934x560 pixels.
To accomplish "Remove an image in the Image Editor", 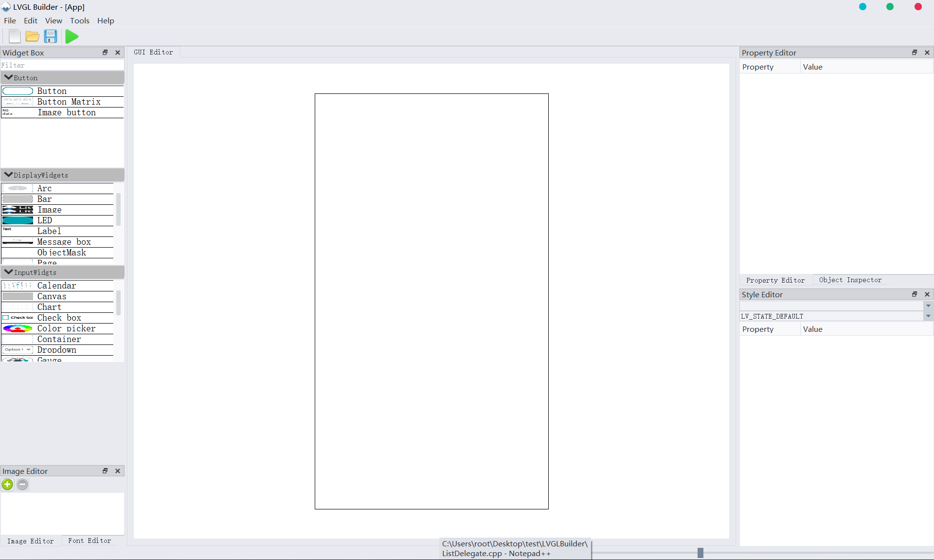I will coord(23,485).
